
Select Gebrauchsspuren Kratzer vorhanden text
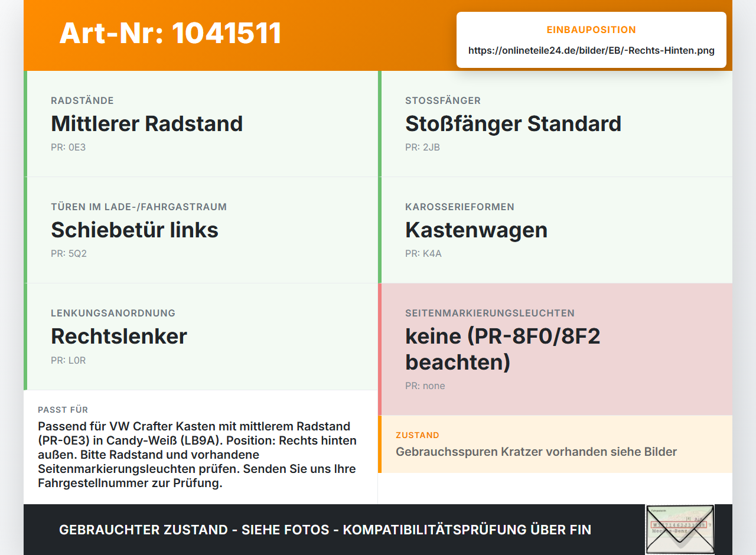536,452
